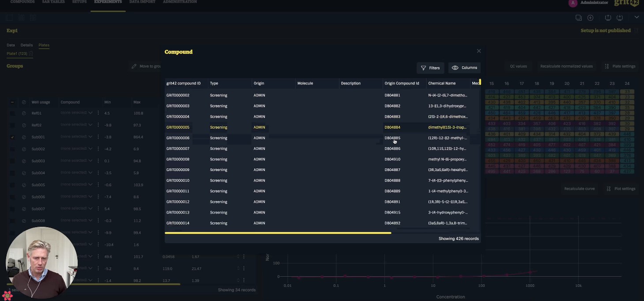Click the export (upload arrow) toolbar icon
Image resolution: width=644 pixels, height=301 pixels.
pos(608,18)
